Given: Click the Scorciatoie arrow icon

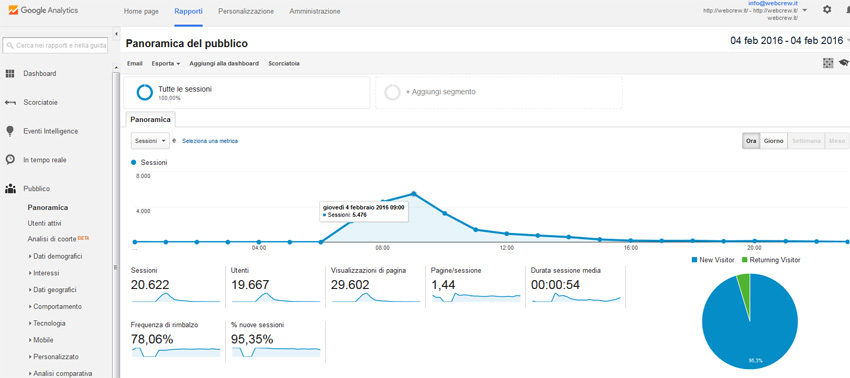Looking at the screenshot, I should tap(10, 102).
